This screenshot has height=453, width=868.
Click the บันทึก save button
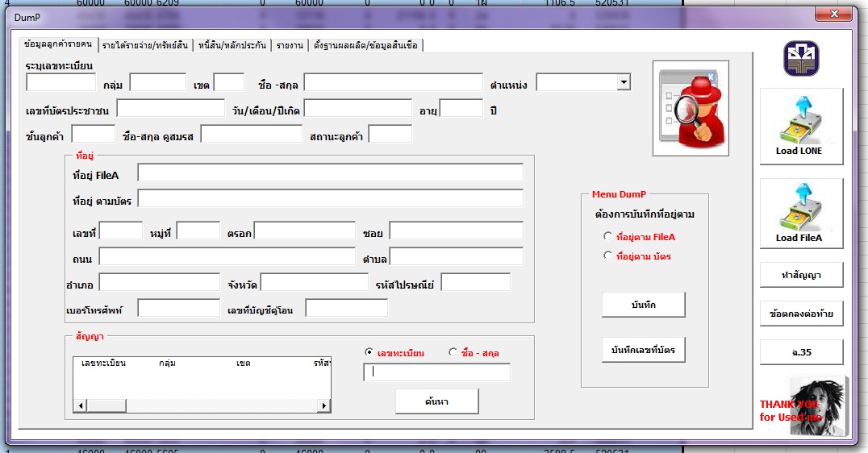[x=643, y=305]
